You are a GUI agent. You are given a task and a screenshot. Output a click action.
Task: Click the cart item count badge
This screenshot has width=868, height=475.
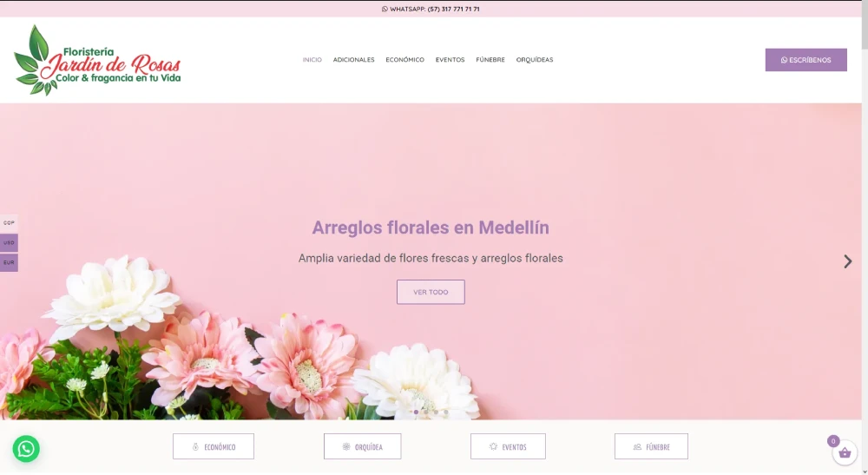tap(833, 441)
